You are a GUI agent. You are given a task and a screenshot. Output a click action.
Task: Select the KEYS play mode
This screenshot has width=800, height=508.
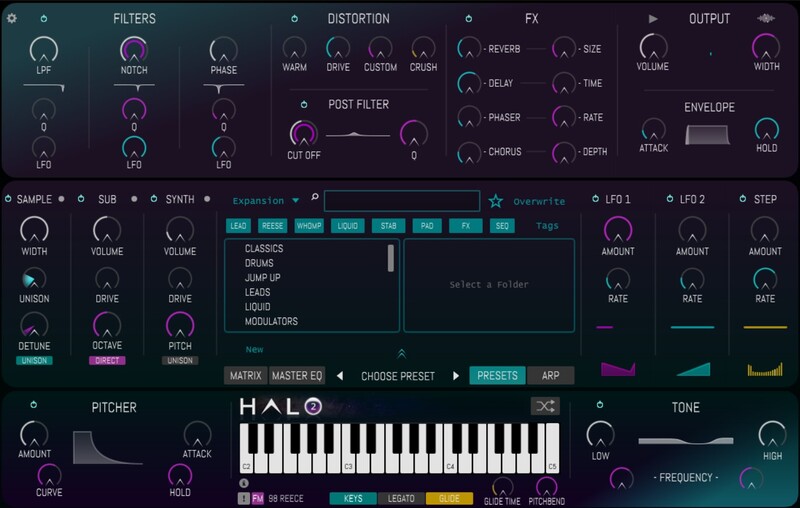(353, 498)
